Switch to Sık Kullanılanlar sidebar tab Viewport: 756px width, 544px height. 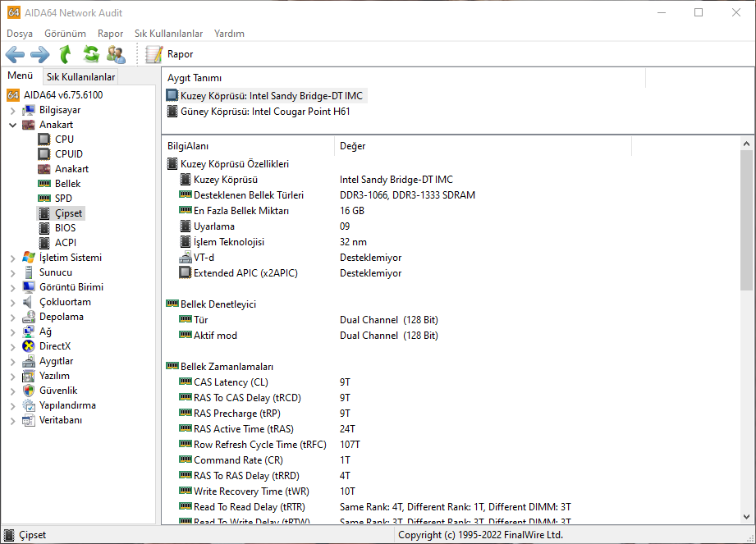(x=80, y=76)
